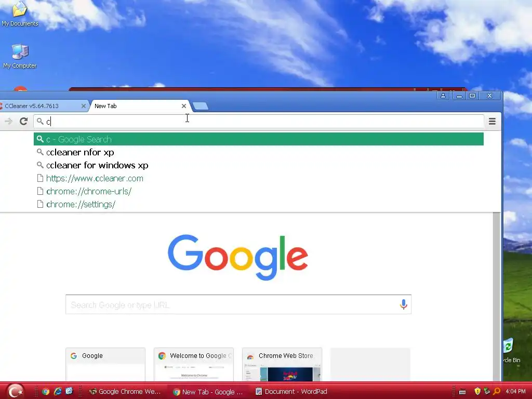
Task: Open the My Computer desktop icon
Action: point(20,56)
